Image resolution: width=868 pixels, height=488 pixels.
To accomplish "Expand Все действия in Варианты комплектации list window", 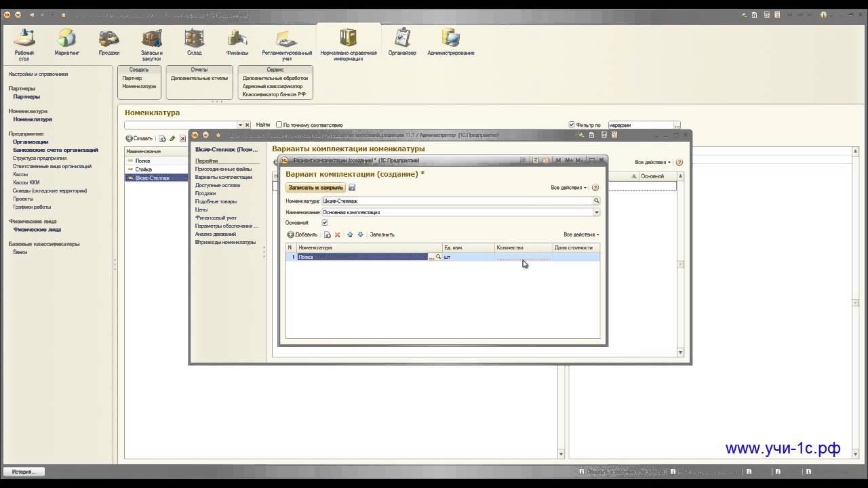I will pos(653,163).
